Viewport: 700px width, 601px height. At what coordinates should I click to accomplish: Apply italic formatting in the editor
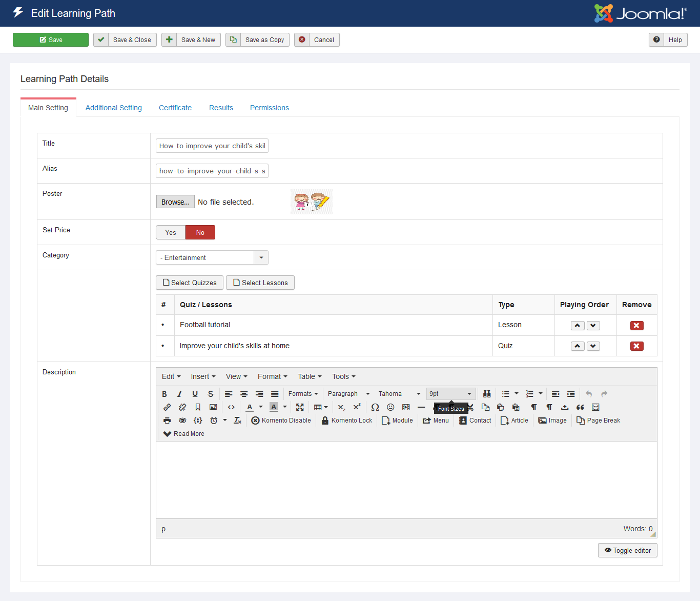179,394
